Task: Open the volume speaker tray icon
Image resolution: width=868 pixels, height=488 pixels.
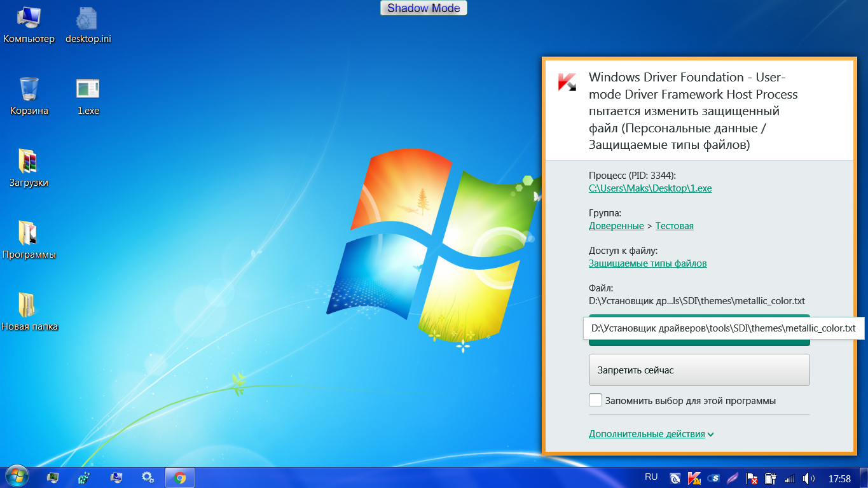Action: click(x=808, y=478)
